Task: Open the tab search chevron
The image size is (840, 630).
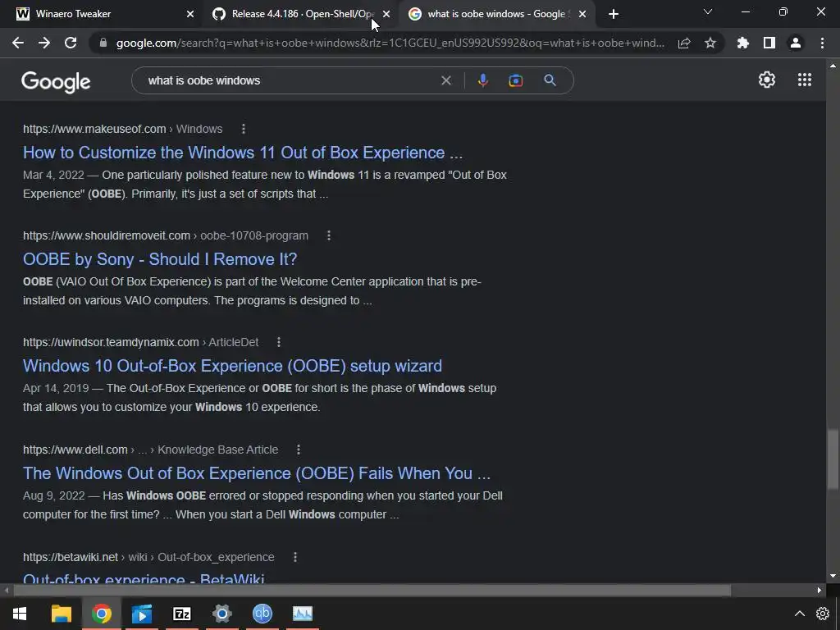Action: point(708,11)
